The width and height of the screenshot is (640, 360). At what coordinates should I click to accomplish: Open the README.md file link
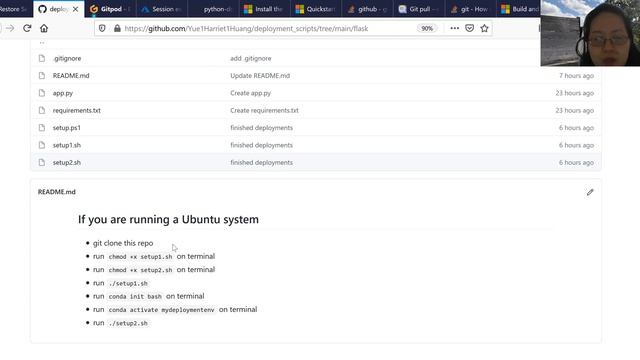(71, 76)
